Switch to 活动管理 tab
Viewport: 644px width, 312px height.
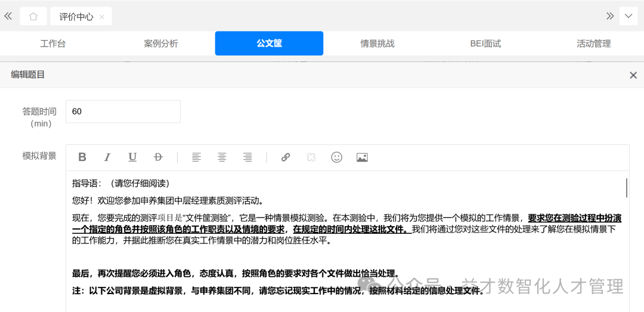(593, 44)
